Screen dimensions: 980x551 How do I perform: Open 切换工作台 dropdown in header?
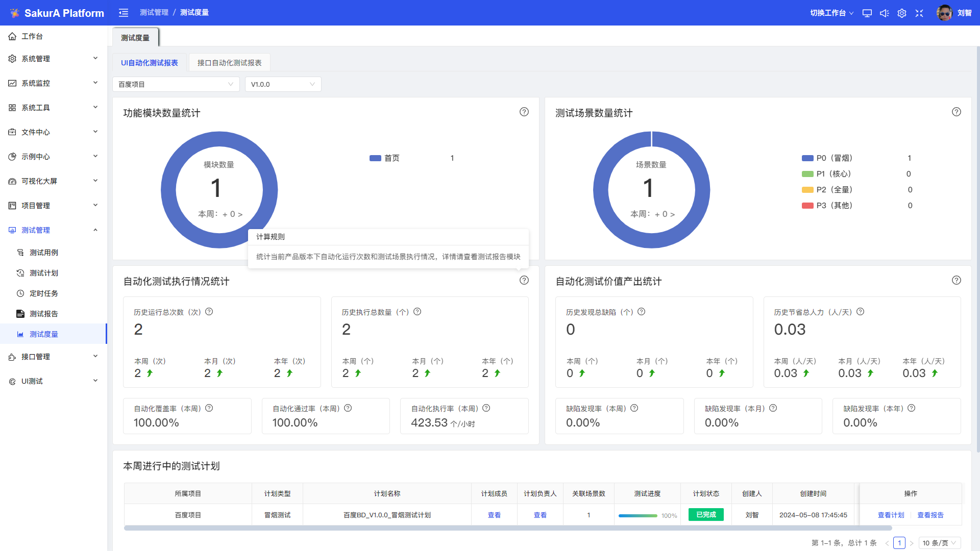click(x=831, y=13)
